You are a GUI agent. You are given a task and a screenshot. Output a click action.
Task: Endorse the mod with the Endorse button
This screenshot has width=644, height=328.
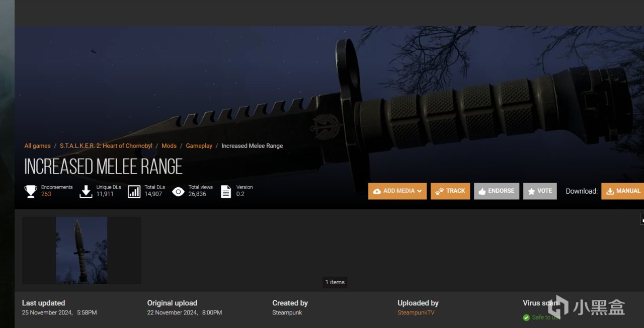(x=497, y=191)
